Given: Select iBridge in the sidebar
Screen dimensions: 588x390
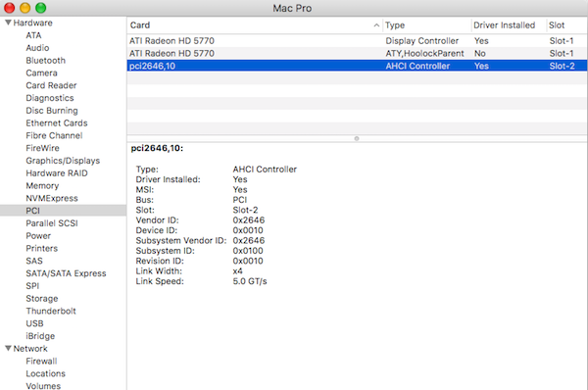Looking at the screenshot, I should [40, 336].
